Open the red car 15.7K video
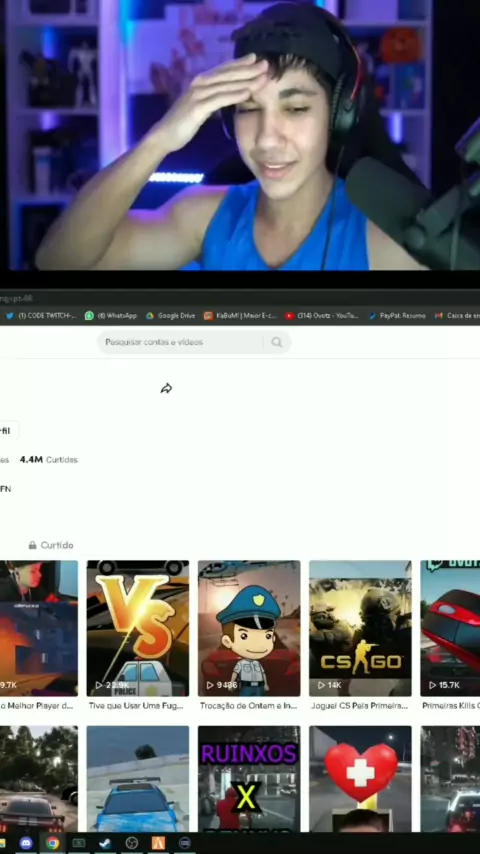Image resolution: width=480 pixels, height=854 pixels. coord(450,628)
